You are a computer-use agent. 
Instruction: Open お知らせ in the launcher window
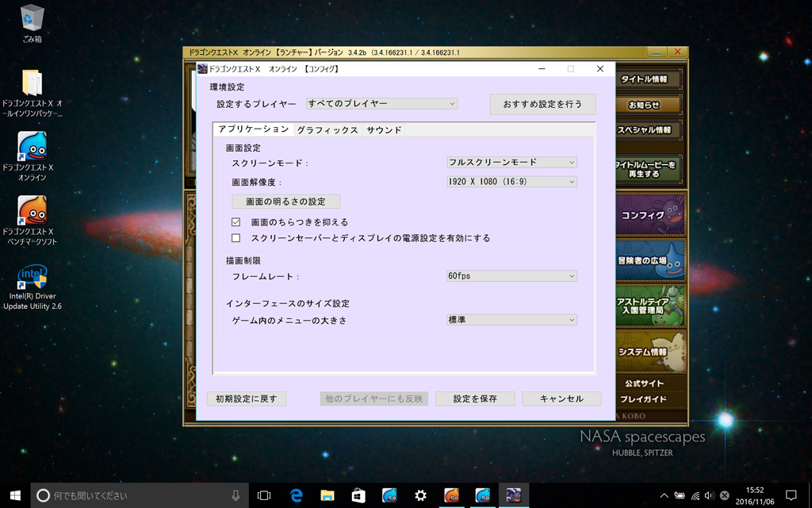coord(647,105)
